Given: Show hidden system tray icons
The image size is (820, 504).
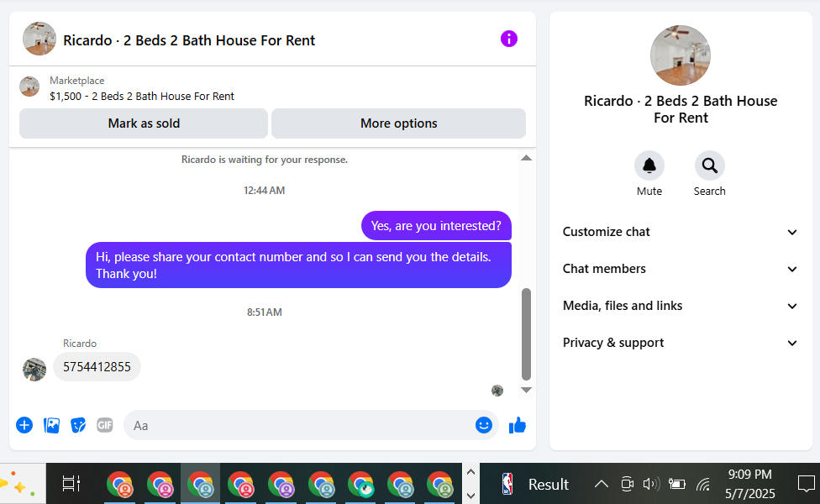Looking at the screenshot, I should coord(602,484).
